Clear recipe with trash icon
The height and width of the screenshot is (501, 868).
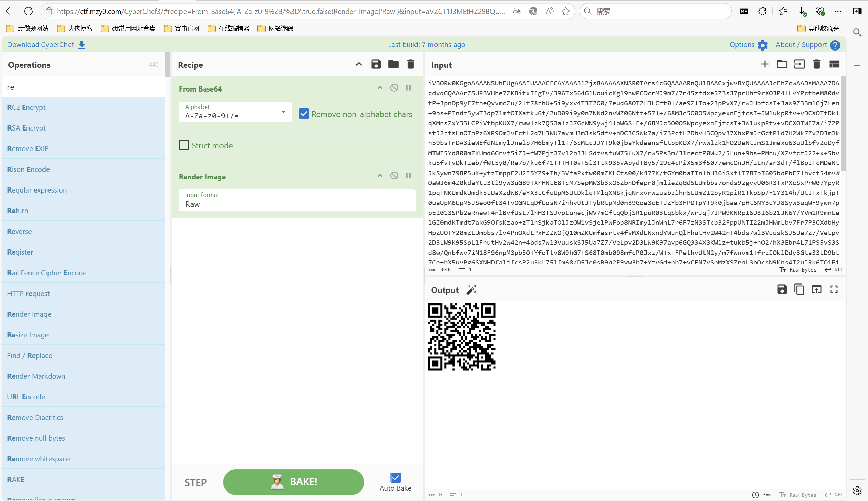coord(411,64)
